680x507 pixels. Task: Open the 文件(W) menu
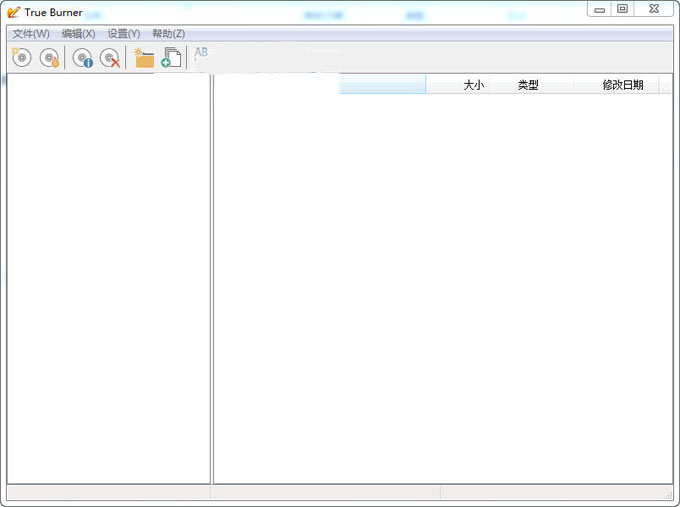point(30,34)
